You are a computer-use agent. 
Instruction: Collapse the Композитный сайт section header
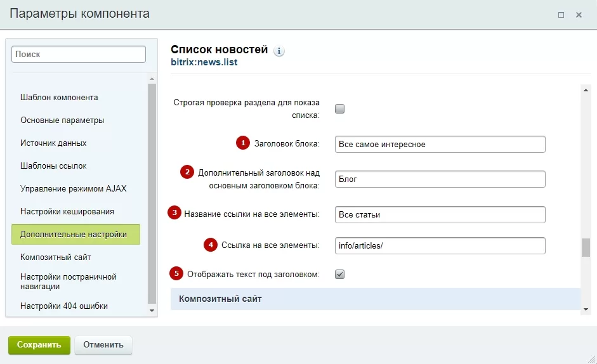376,299
